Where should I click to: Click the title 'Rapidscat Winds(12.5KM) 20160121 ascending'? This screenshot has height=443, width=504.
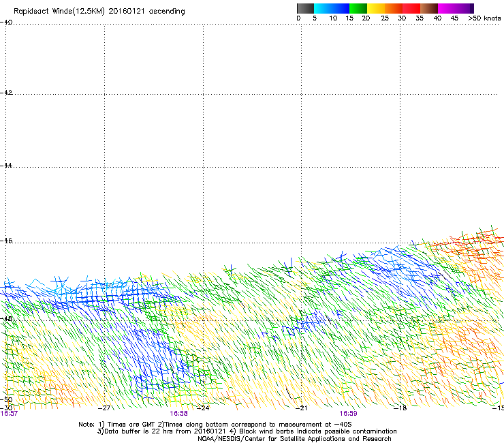pos(99,12)
